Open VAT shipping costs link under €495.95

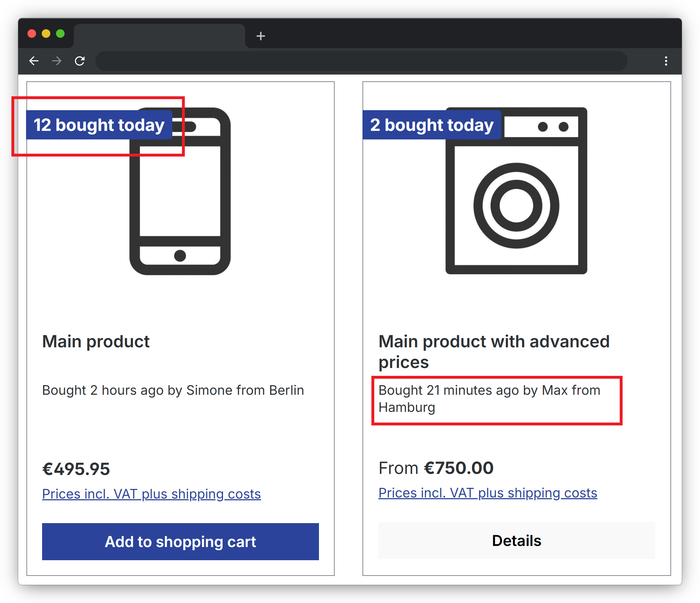(x=151, y=494)
